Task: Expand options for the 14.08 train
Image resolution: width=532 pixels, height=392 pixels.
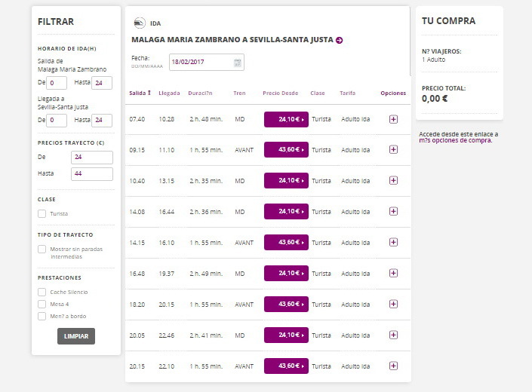Action: pos(393,212)
